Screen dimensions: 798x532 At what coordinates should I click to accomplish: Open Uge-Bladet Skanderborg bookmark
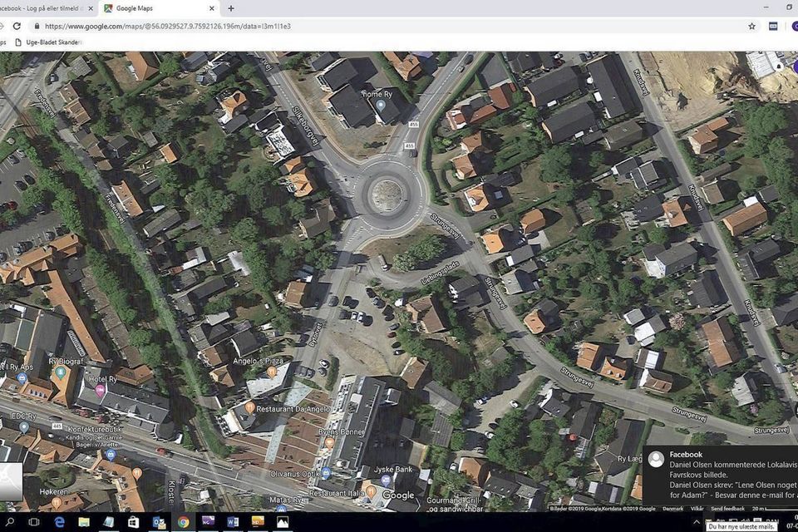(48, 42)
